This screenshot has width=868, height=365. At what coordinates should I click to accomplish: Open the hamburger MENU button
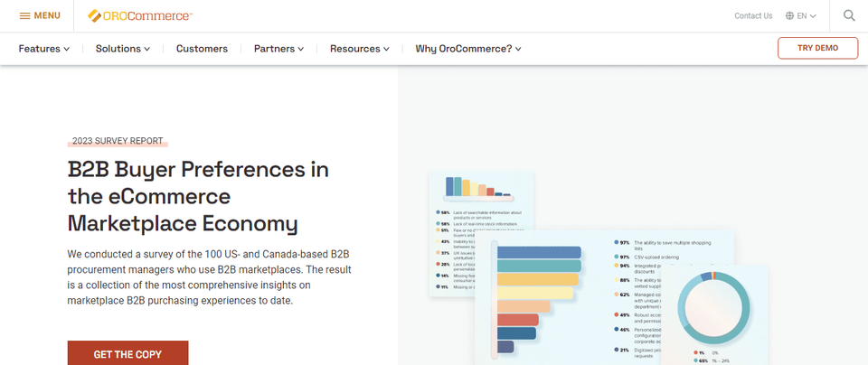point(40,15)
